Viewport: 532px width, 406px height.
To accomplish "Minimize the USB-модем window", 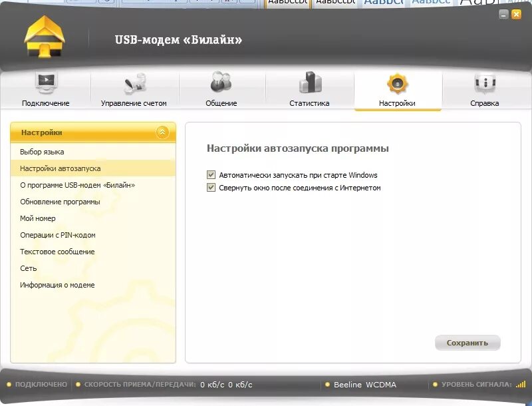I will (x=503, y=14).
